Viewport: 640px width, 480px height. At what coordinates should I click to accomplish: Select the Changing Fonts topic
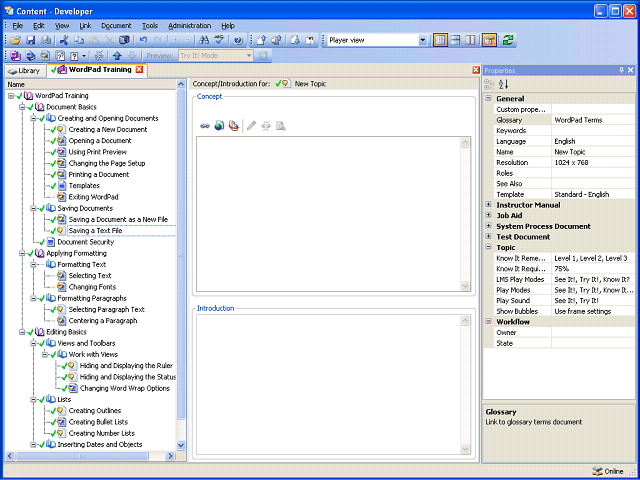coord(92,287)
